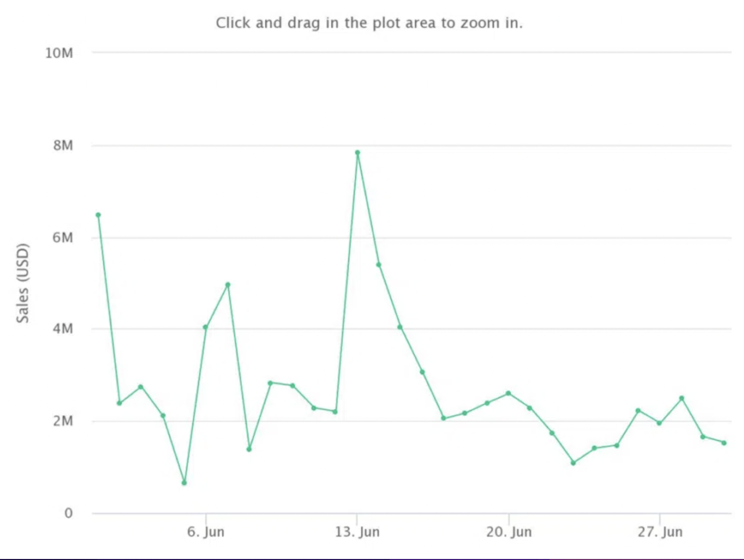Click the 10M y-axis label
The image size is (744, 560).
coord(59,53)
